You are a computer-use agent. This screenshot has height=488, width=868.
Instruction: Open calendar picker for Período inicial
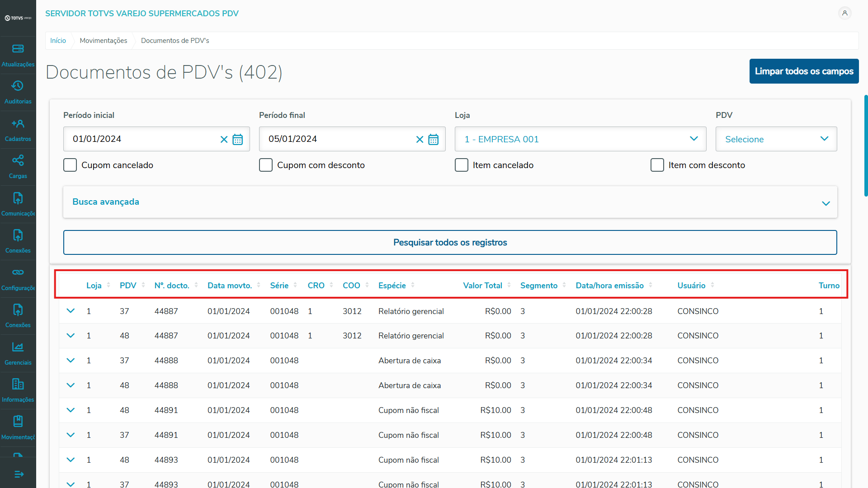pos(238,139)
